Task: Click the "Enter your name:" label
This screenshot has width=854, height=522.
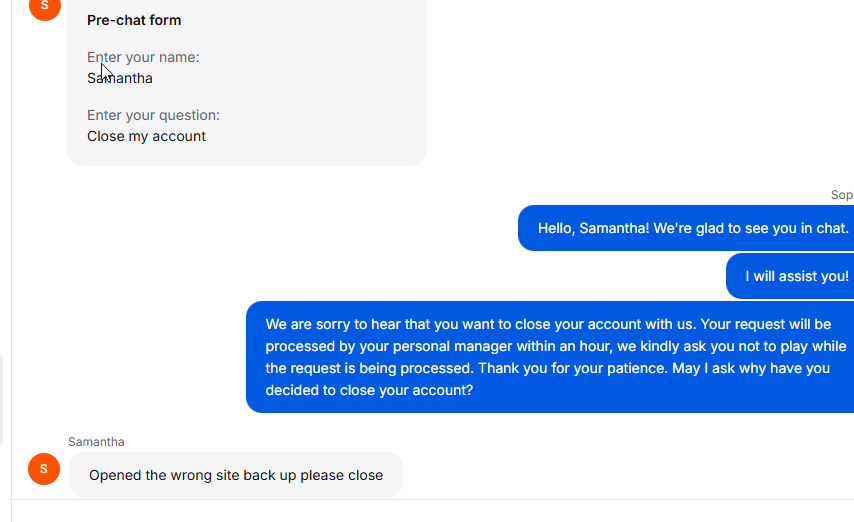Action: [x=143, y=57]
